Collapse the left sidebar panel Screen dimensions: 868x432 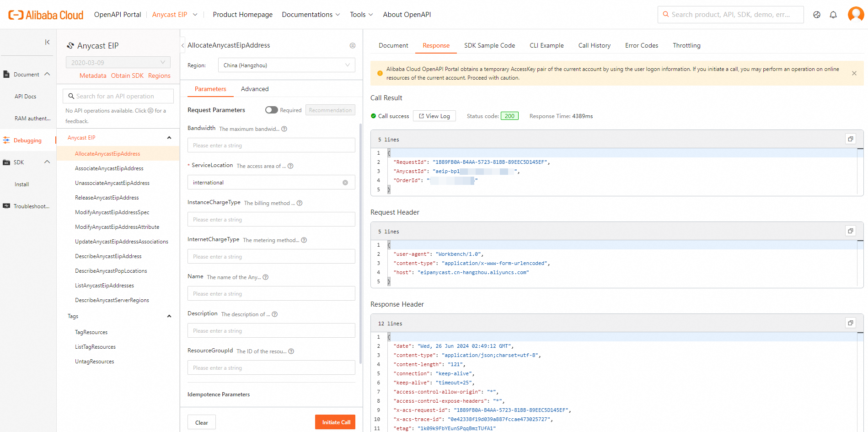[x=47, y=42]
